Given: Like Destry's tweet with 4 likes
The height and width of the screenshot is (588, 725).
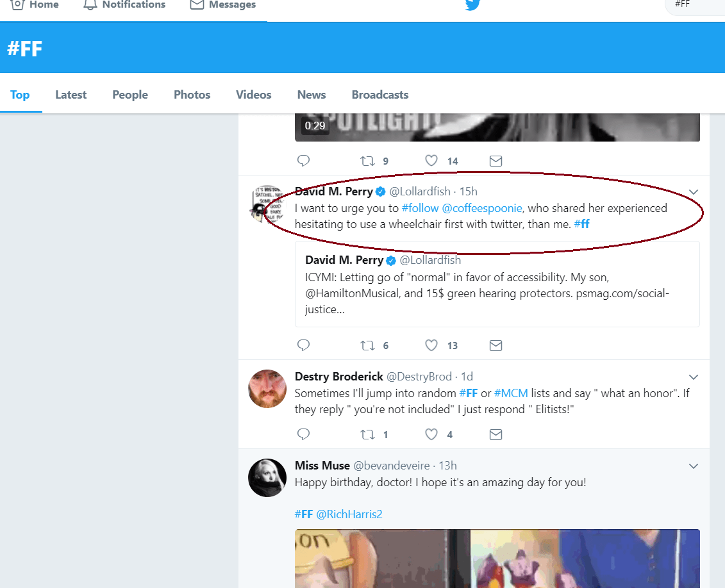Looking at the screenshot, I should (x=431, y=435).
